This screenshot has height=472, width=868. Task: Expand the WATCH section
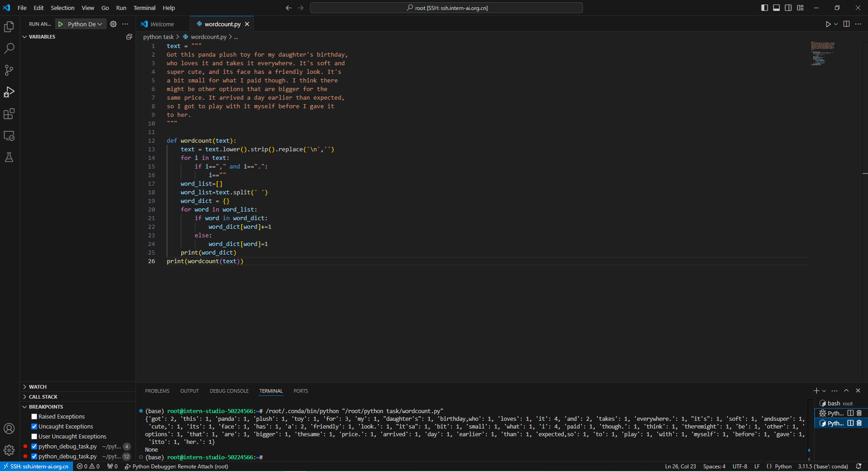click(x=38, y=387)
